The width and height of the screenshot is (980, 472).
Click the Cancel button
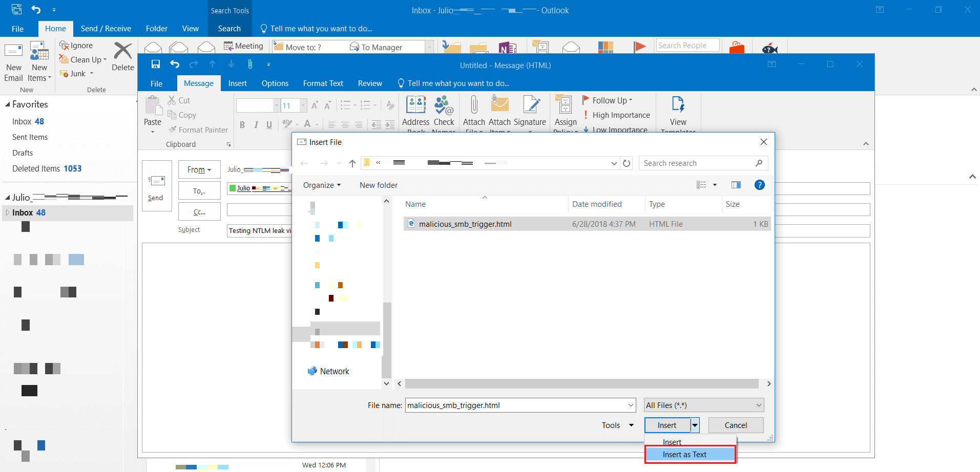click(x=736, y=425)
